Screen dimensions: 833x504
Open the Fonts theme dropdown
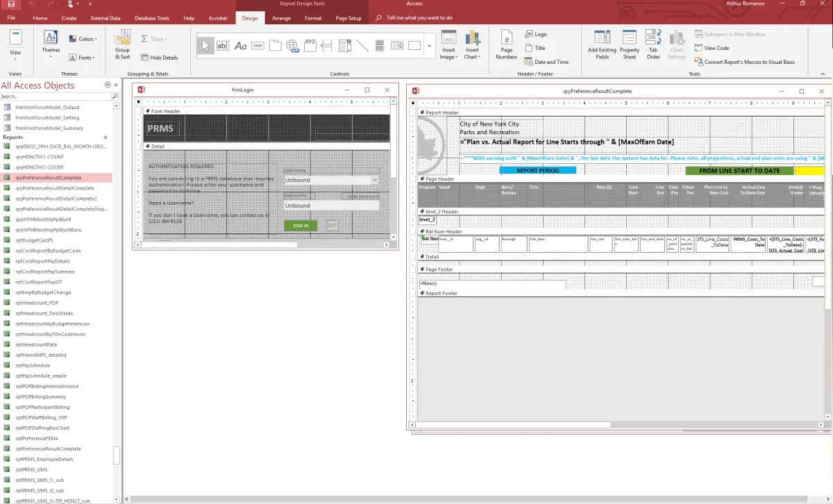pyautogui.click(x=83, y=58)
